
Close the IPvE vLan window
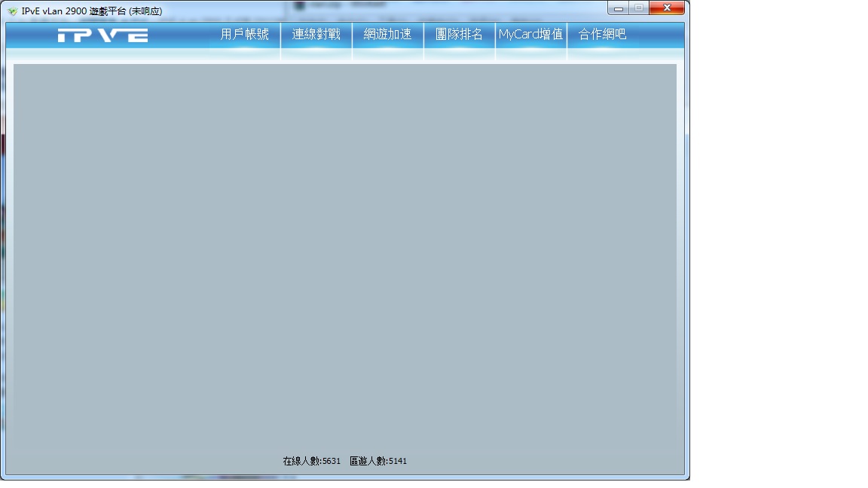tap(667, 8)
